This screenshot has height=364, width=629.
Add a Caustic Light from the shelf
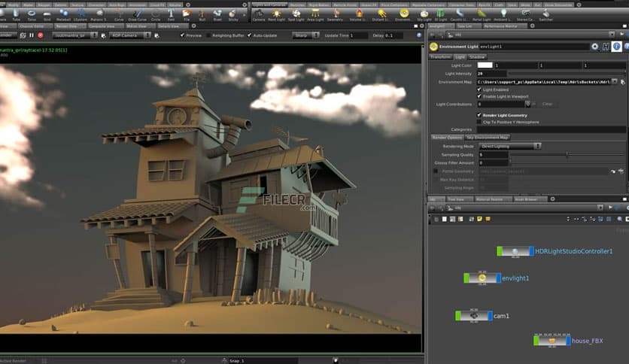coord(459,15)
